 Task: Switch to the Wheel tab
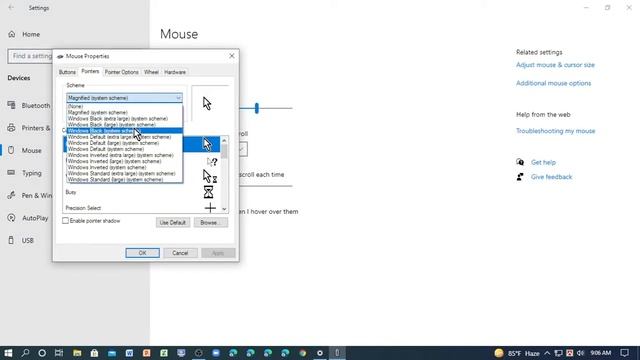(151, 72)
